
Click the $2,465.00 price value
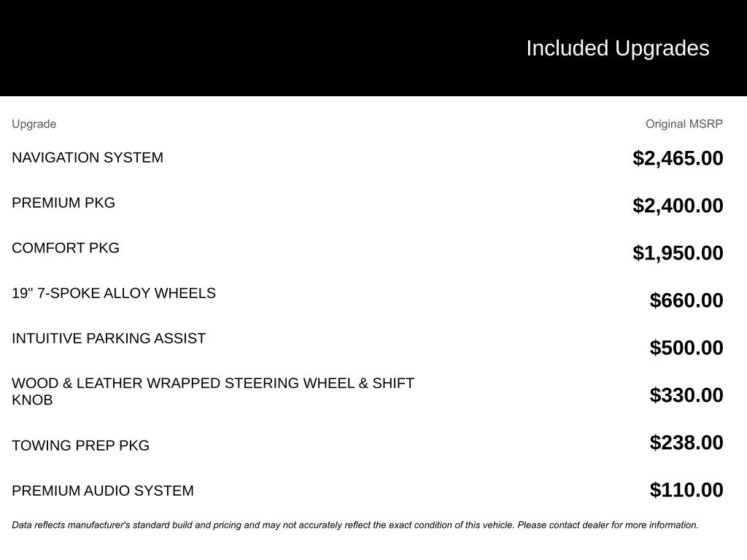coord(678,158)
